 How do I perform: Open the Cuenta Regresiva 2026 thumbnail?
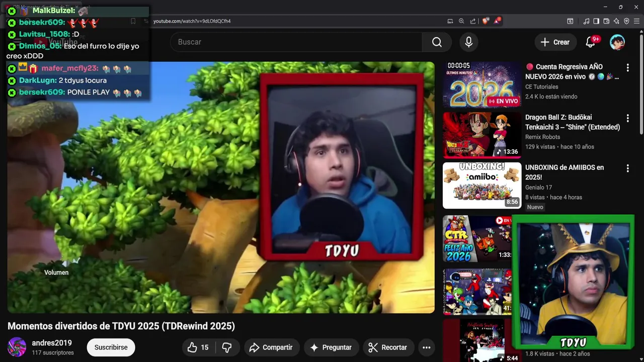pyautogui.click(x=482, y=84)
